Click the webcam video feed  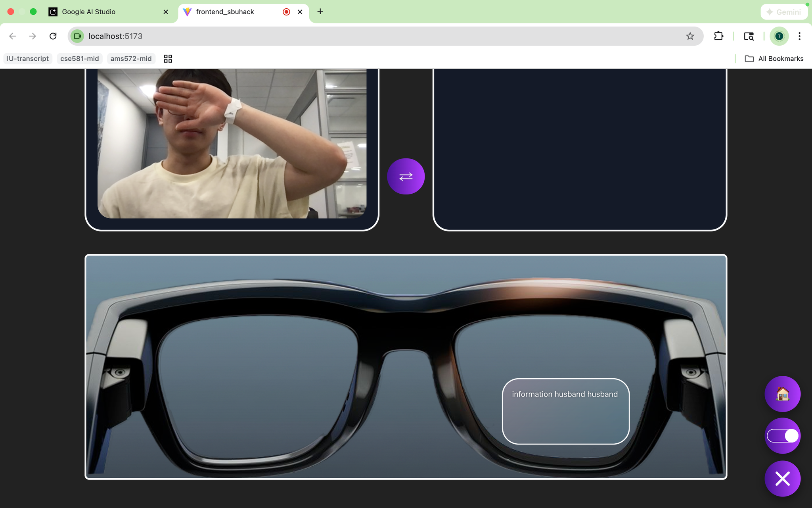(x=232, y=143)
